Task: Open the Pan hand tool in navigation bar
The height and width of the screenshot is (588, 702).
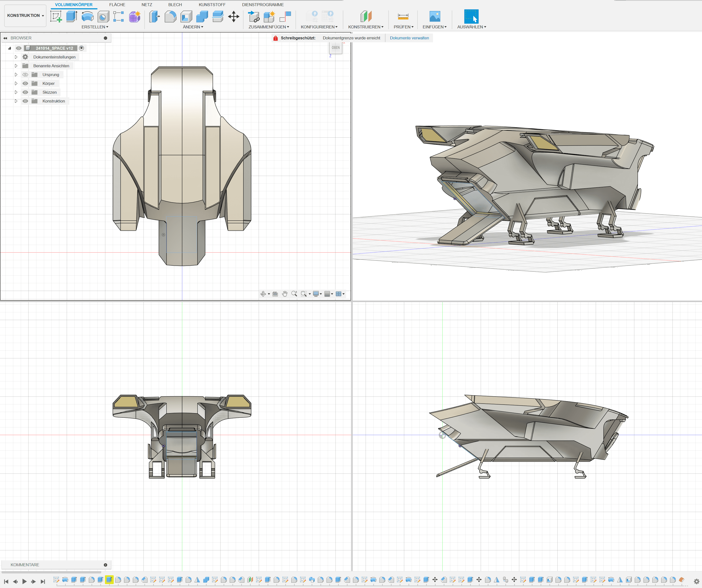Action: coord(284,294)
